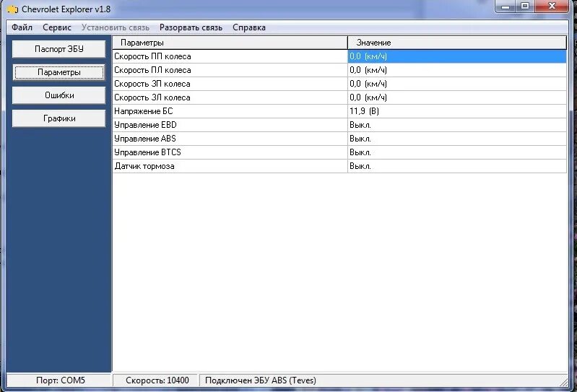
Task: Open the Справка menu
Action: pyautogui.click(x=248, y=27)
